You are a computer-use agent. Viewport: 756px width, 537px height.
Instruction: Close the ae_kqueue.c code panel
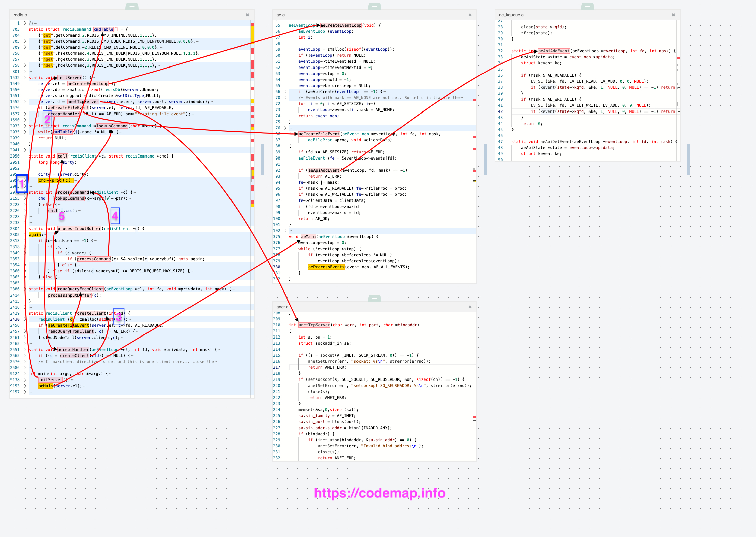click(673, 15)
